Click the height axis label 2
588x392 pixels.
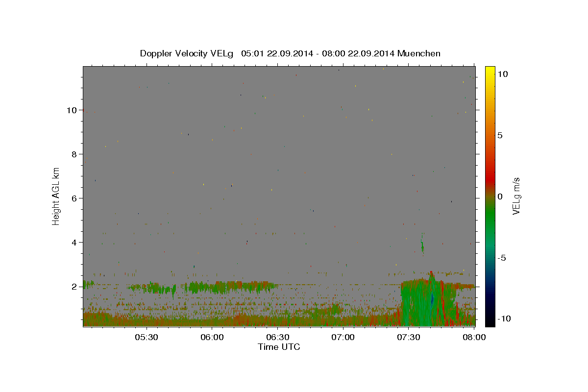click(x=74, y=287)
